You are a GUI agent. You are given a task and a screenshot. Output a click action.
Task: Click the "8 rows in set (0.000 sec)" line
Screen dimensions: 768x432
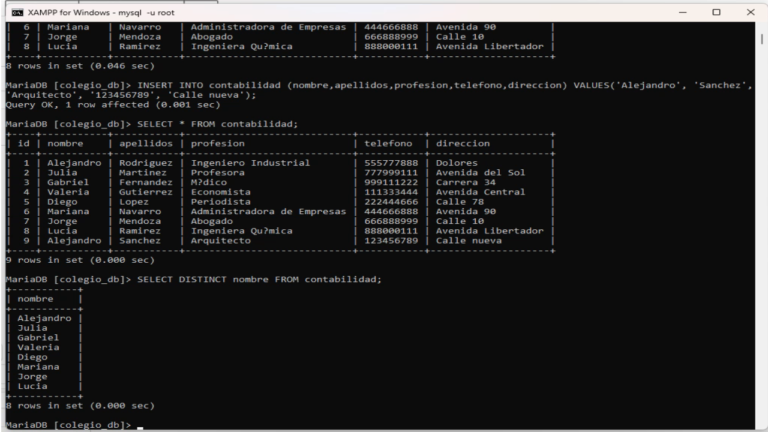[x=80, y=406]
